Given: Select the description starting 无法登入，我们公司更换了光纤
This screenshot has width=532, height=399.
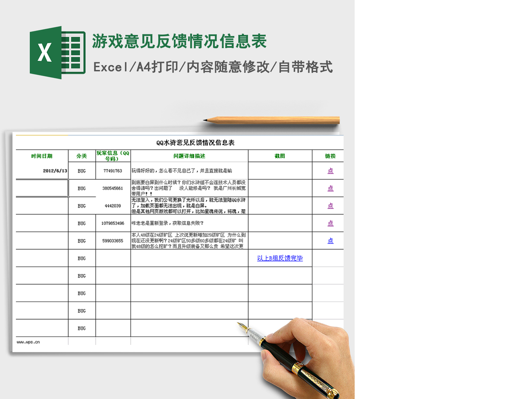Looking at the screenshot, I should pos(189,206).
